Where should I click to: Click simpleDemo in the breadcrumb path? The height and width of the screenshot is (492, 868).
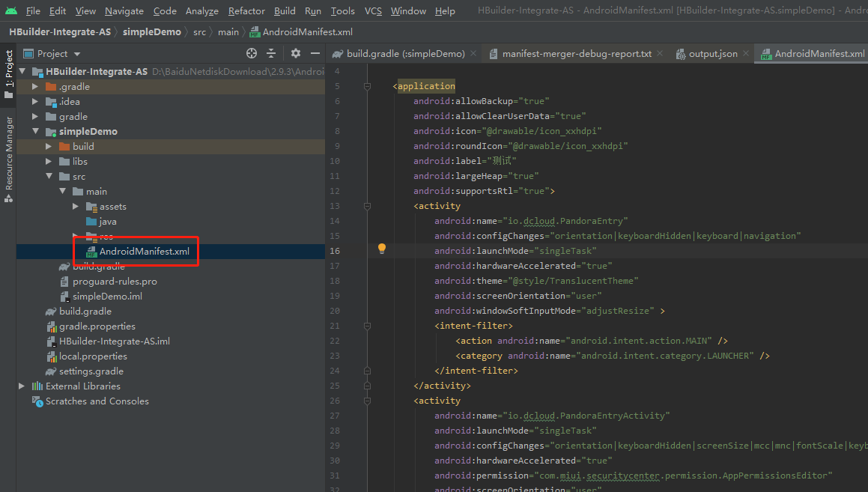[x=152, y=32]
